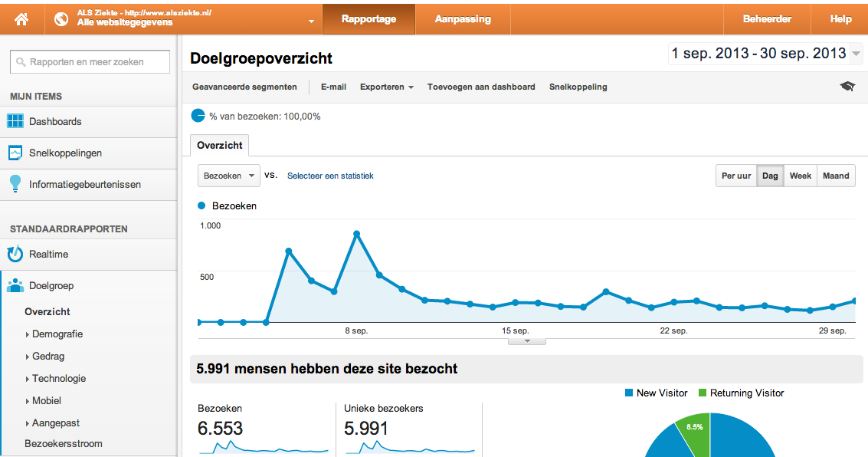
Task: Click the Home icon in top bar
Action: [x=21, y=19]
